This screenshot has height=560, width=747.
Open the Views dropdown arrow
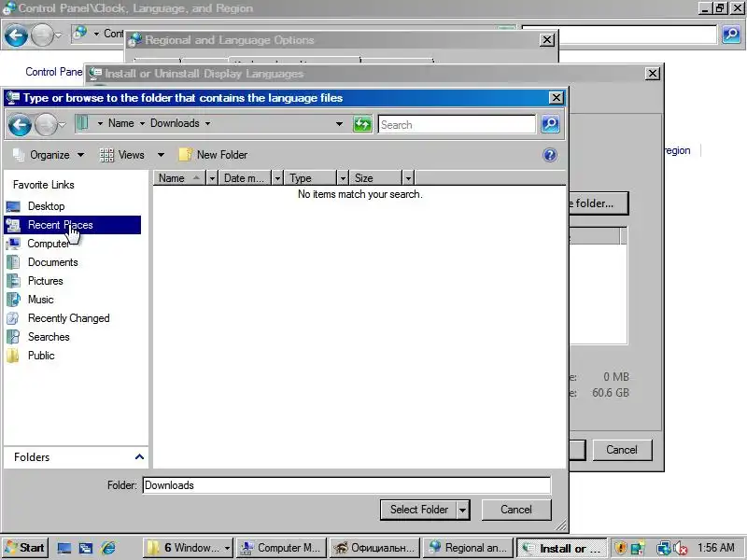coord(161,155)
